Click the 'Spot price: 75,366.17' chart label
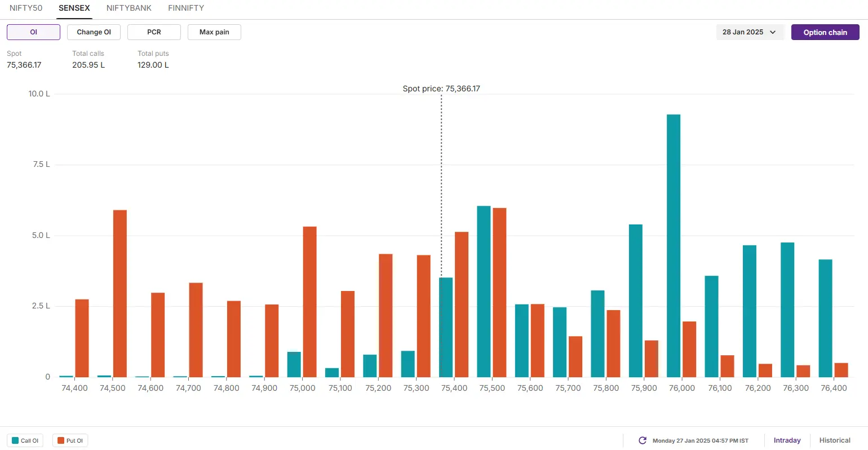 (x=441, y=89)
